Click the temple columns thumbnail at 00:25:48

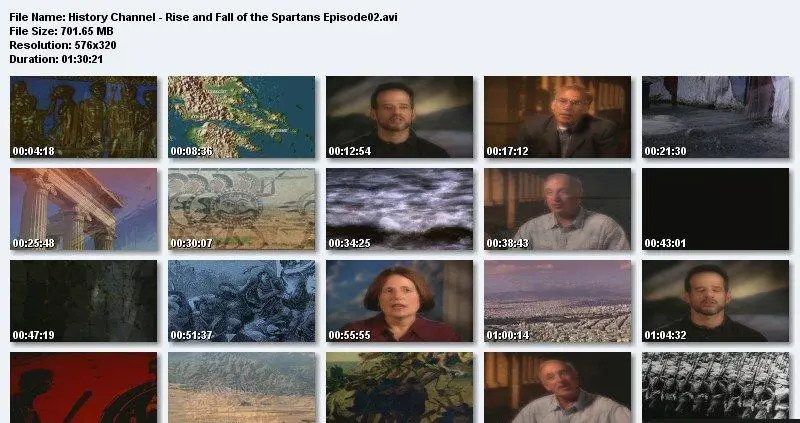click(84, 209)
